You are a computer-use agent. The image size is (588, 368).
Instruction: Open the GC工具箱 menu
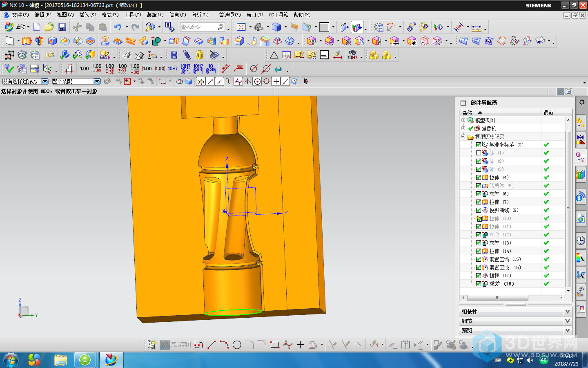tap(278, 15)
